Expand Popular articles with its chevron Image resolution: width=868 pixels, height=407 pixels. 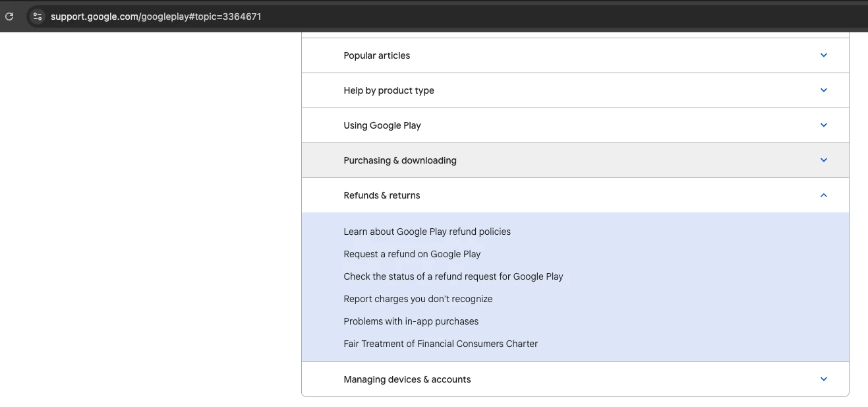coord(823,55)
